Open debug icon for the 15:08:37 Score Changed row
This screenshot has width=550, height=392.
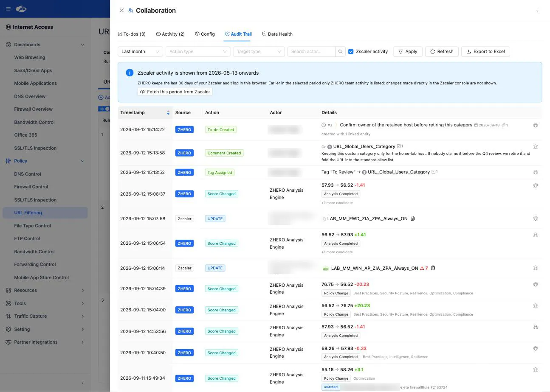click(535, 185)
